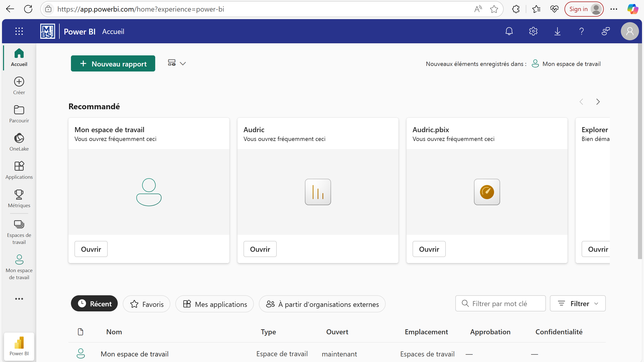Expand the Filtrer dropdown
The width and height of the screenshot is (644, 362).
click(578, 303)
